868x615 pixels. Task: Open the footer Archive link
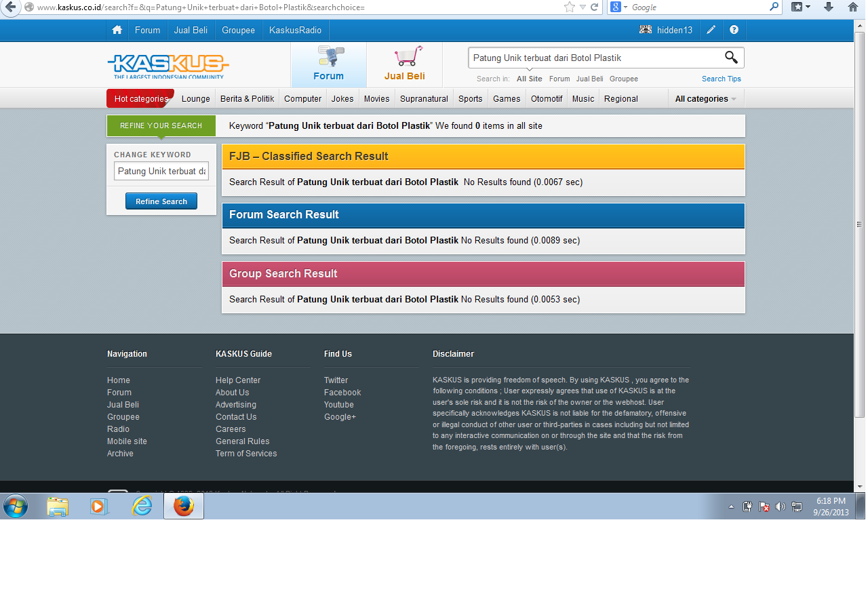(120, 454)
